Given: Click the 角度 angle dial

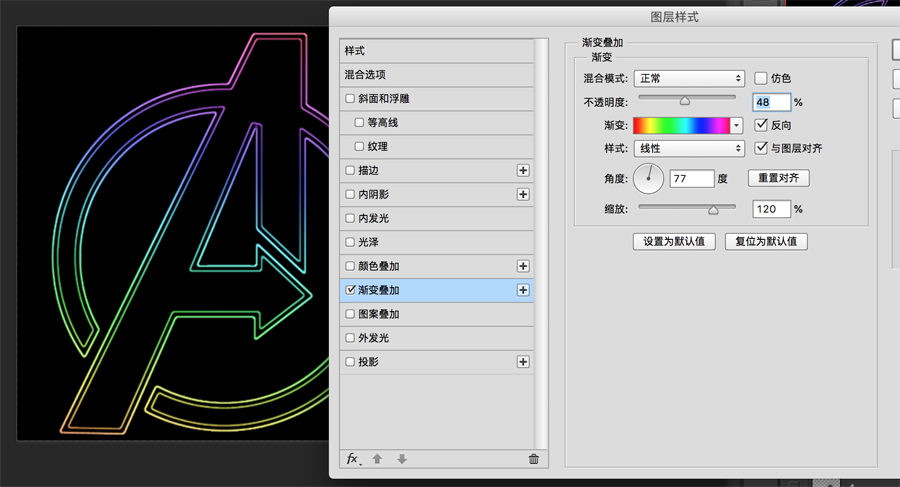Looking at the screenshot, I should tap(649, 179).
